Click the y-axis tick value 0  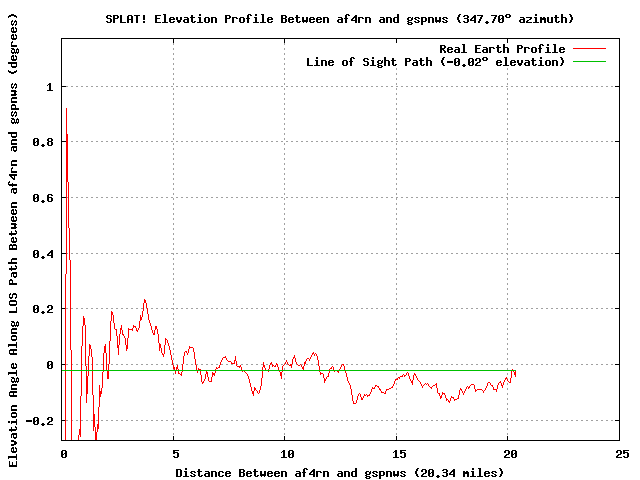[x=50, y=365]
